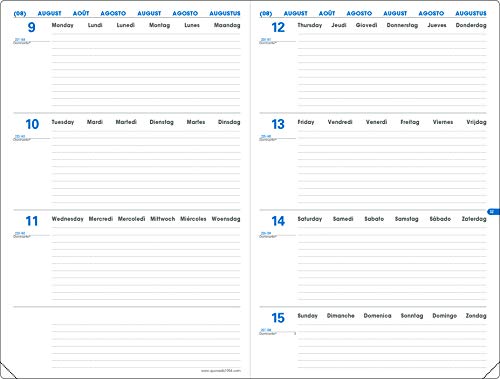Select the word "Lunes"
This screenshot has width=500, height=379.
(192, 25)
